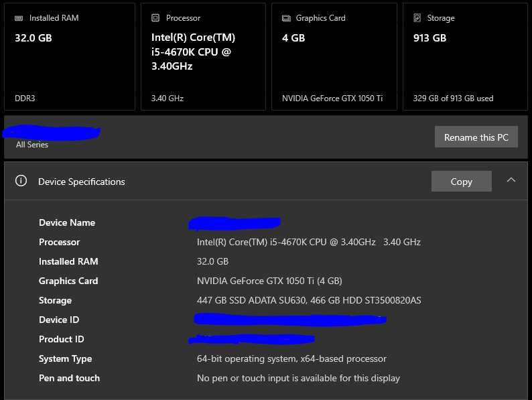
Task: Click the Storage row label in specifications
Action: click(x=56, y=301)
